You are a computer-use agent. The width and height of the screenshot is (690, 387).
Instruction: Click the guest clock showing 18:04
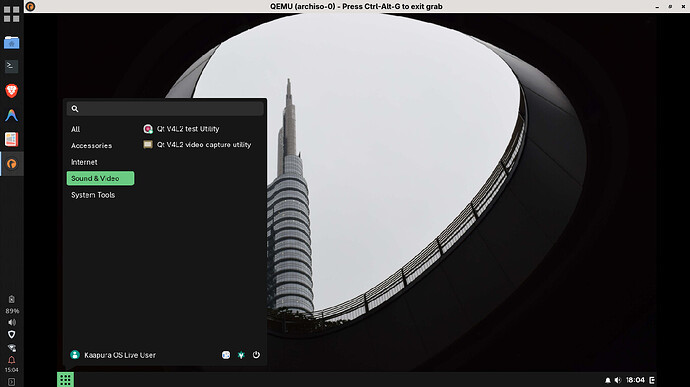[635, 380]
